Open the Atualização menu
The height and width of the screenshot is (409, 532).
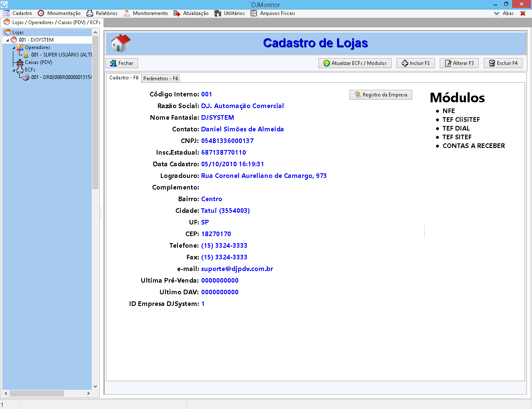tap(191, 13)
